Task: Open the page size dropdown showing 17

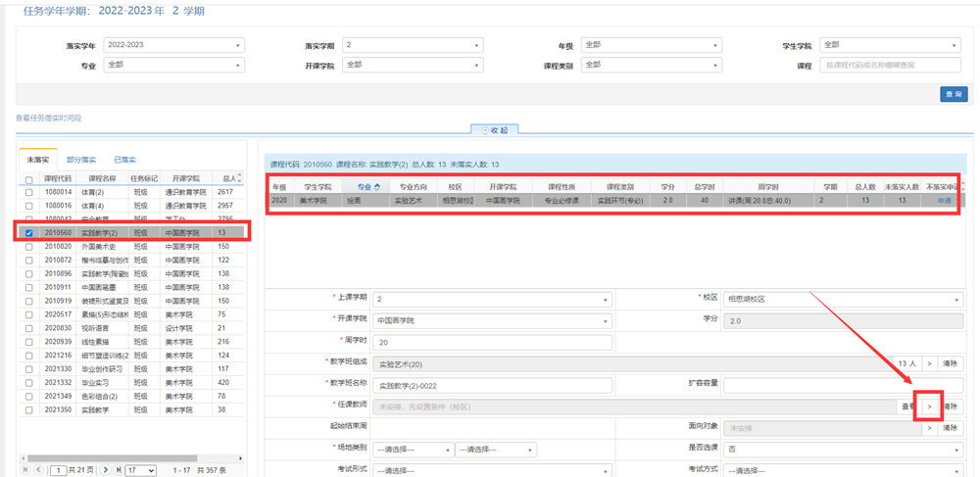Action: [x=138, y=471]
